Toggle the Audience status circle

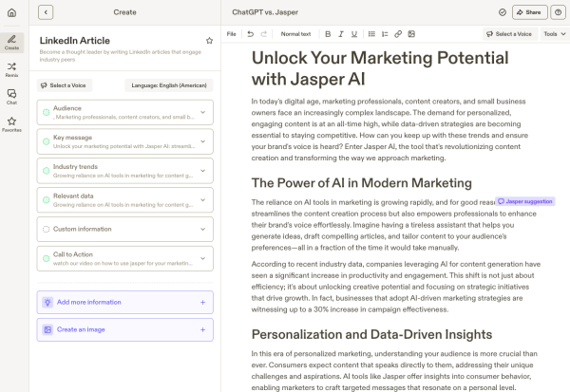(47, 112)
